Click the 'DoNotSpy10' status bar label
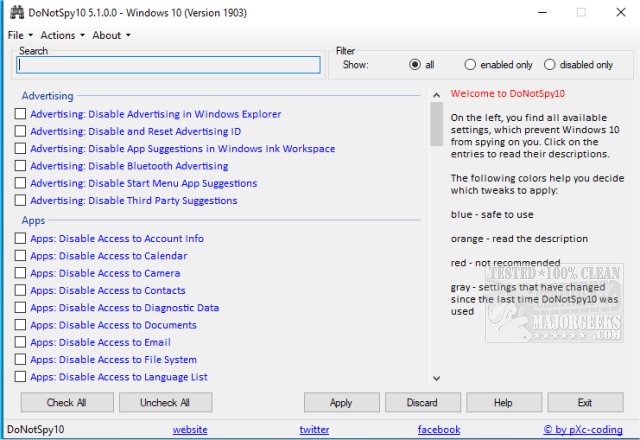Viewport: 640px width, 440px height. (x=36, y=429)
